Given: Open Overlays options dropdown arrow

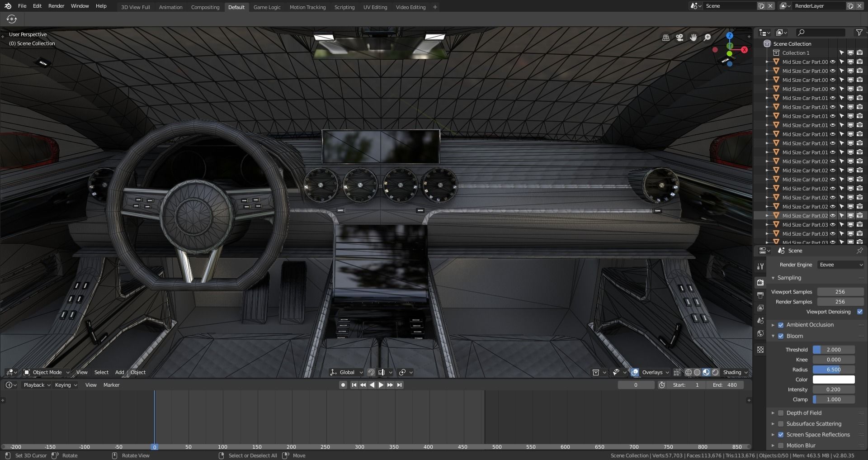Looking at the screenshot, I should (667, 372).
